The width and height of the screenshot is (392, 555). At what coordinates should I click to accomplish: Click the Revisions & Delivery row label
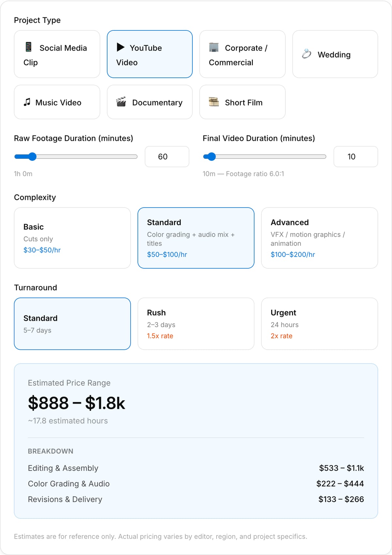65,499
